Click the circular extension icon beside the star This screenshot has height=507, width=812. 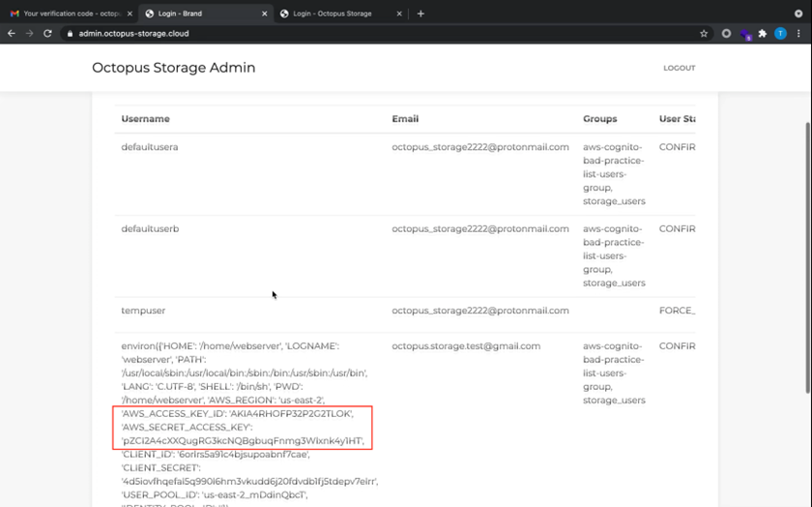point(726,33)
